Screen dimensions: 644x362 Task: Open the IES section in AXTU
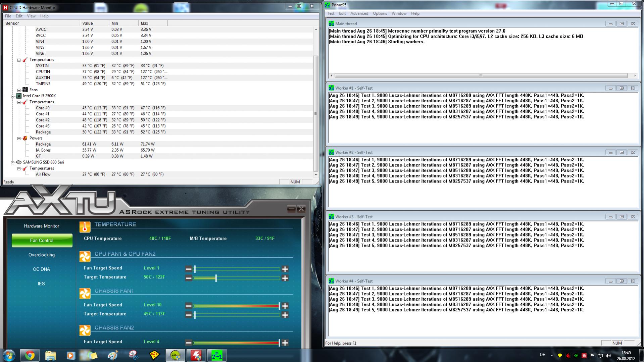click(42, 284)
